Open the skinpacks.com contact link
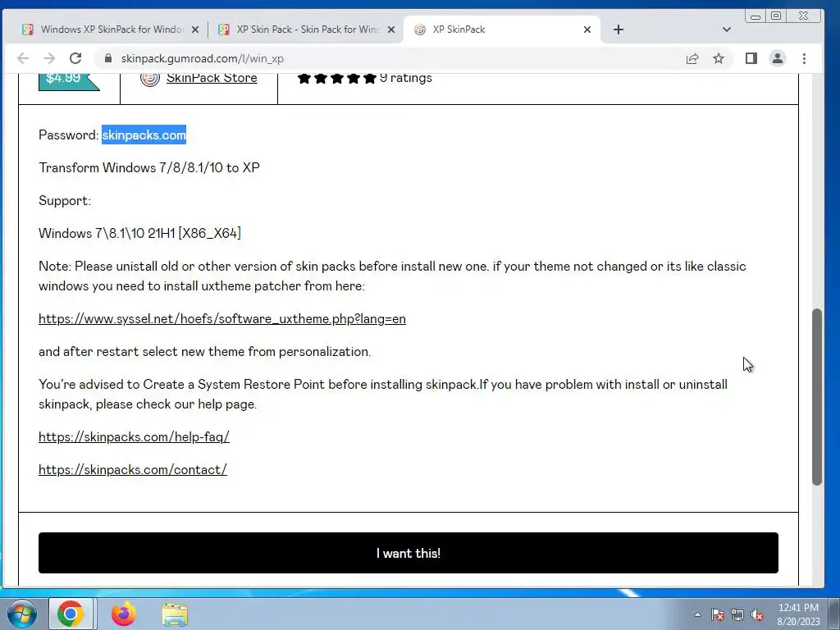 tap(133, 470)
